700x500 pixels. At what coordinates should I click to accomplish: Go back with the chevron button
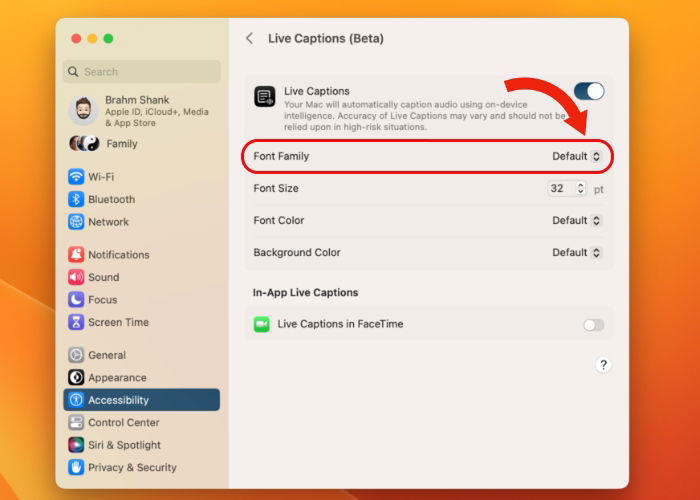(250, 38)
